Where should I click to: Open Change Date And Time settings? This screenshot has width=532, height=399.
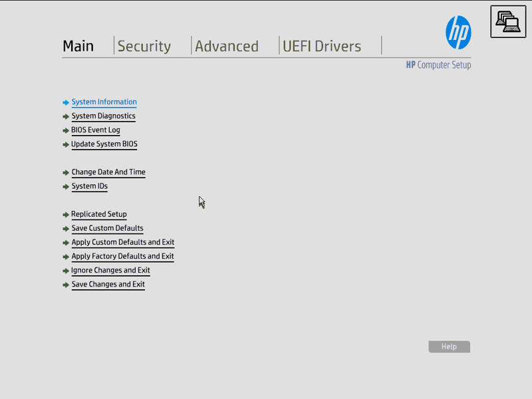[x=108, y=172]
